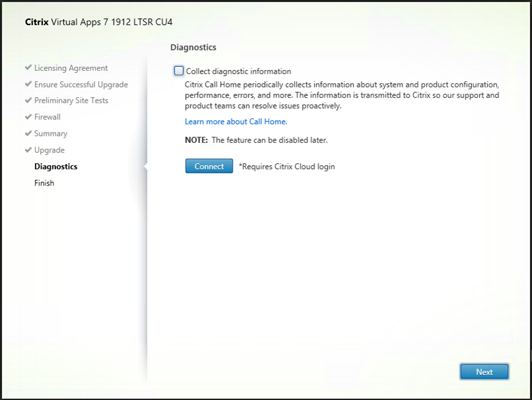The width and height of the screenshot is (532, 400).
Task: Click the Connect button
Action: point(209,166)
